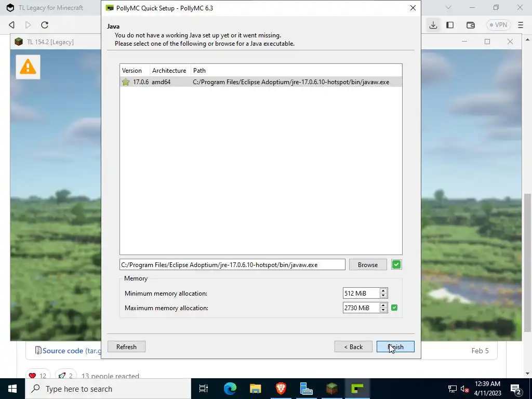Sort Java list by Version column header
This screenshot has width=532, height=399.
135,70
